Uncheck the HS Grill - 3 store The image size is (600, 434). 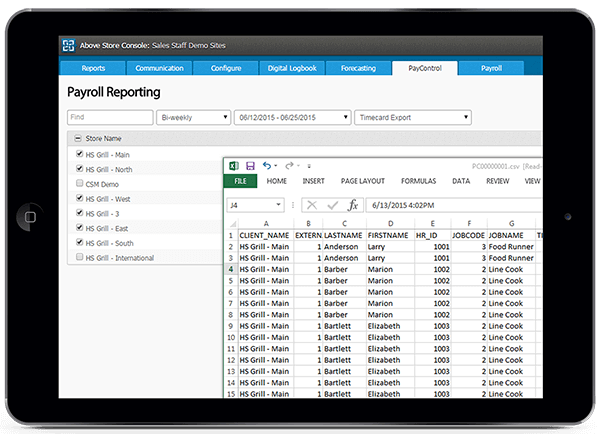click(79, 213)
